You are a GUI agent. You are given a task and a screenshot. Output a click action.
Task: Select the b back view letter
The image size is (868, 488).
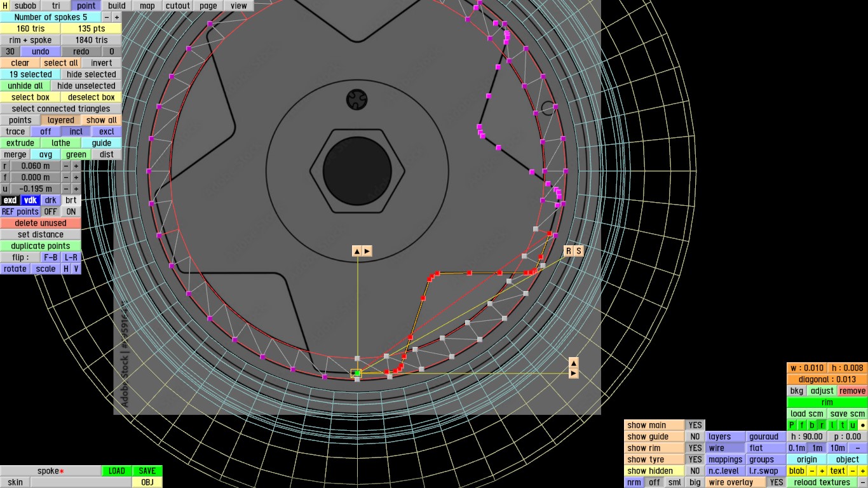click(x=812, y=425)
